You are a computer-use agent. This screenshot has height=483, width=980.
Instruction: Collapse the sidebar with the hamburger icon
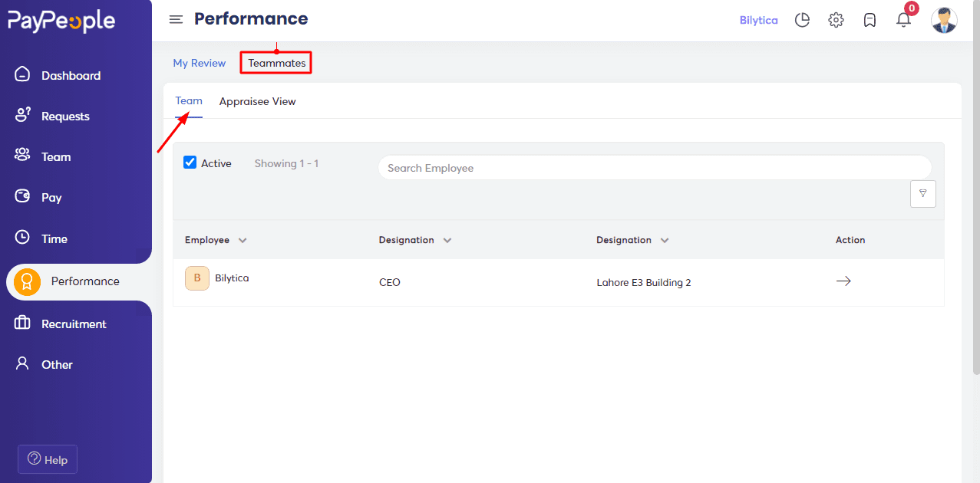tap(176, 20)
